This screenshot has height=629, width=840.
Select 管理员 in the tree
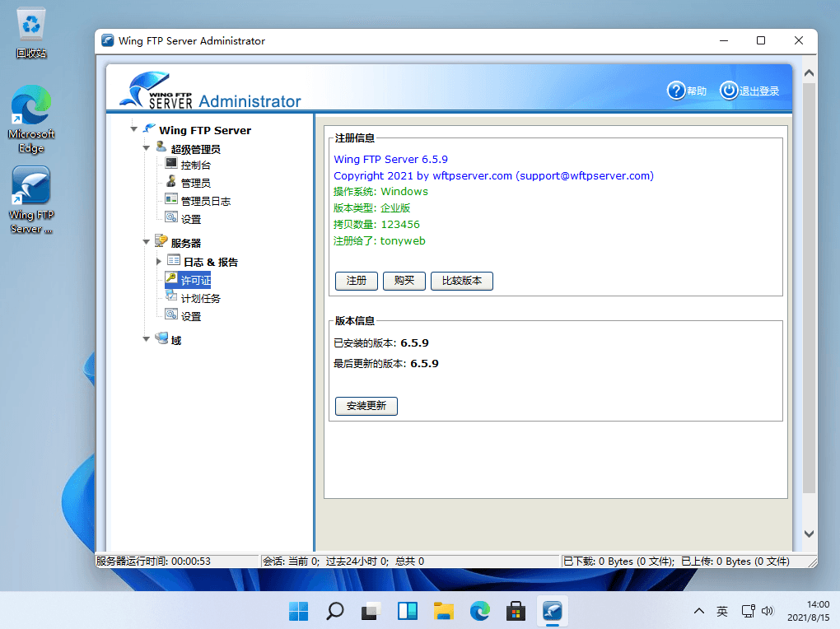pos(195,184)
